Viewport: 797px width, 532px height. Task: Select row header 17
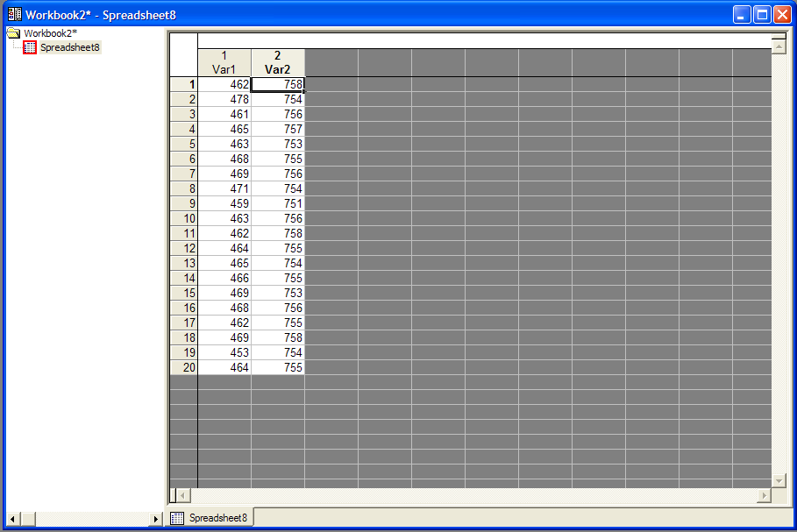click(183, 323)
